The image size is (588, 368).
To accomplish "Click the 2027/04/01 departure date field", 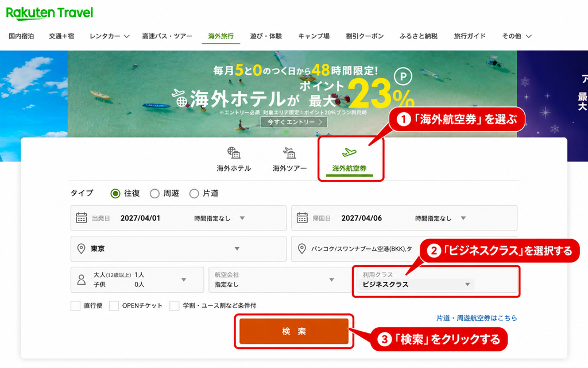I will [140, 218].
